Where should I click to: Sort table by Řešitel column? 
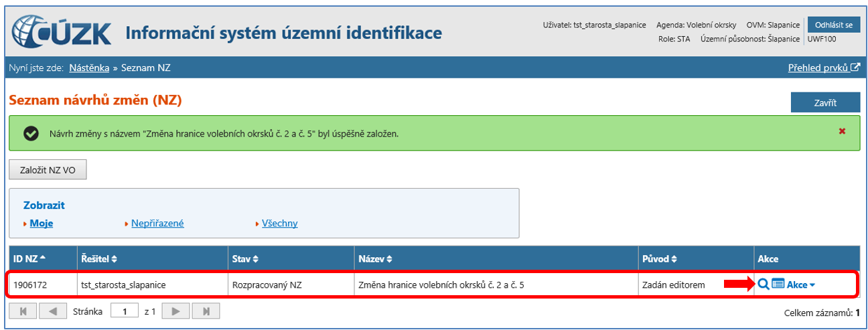pos(99,258)
